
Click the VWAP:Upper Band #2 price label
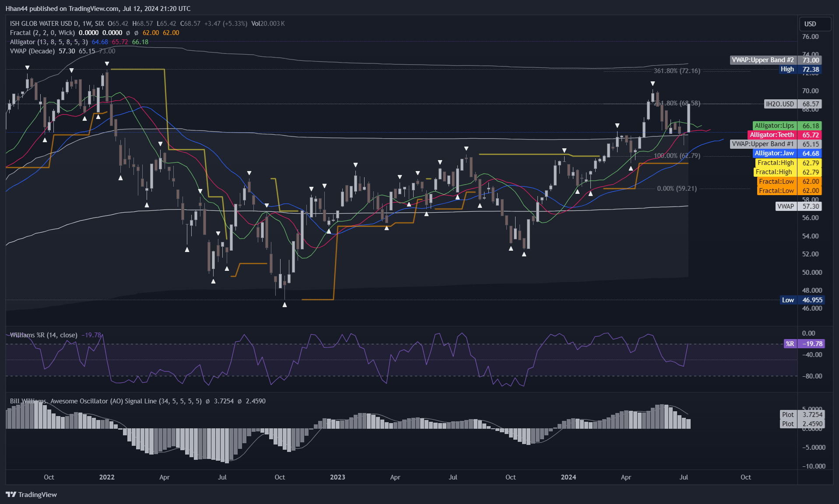pyautogui.click(x=776, y=60)
